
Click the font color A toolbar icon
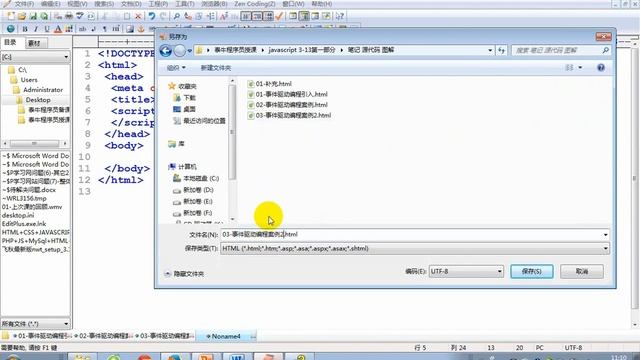point(58,29)
